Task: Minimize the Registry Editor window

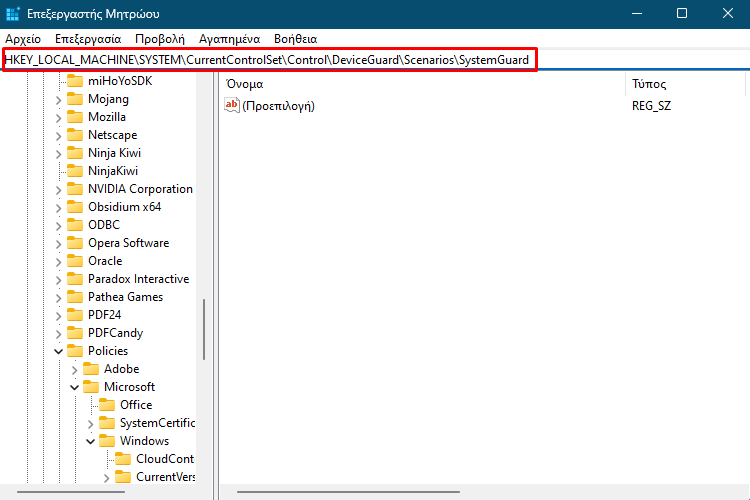Action: click(x=637, y=13)
